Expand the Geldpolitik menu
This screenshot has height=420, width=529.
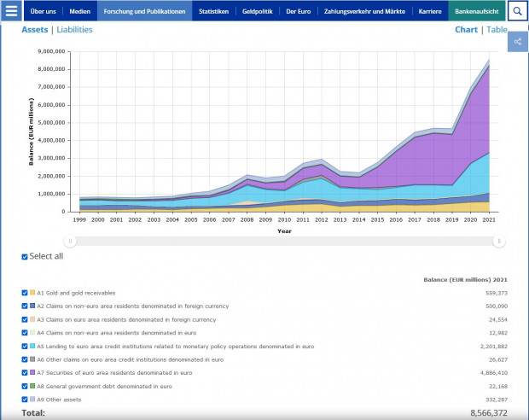point(258,12)
